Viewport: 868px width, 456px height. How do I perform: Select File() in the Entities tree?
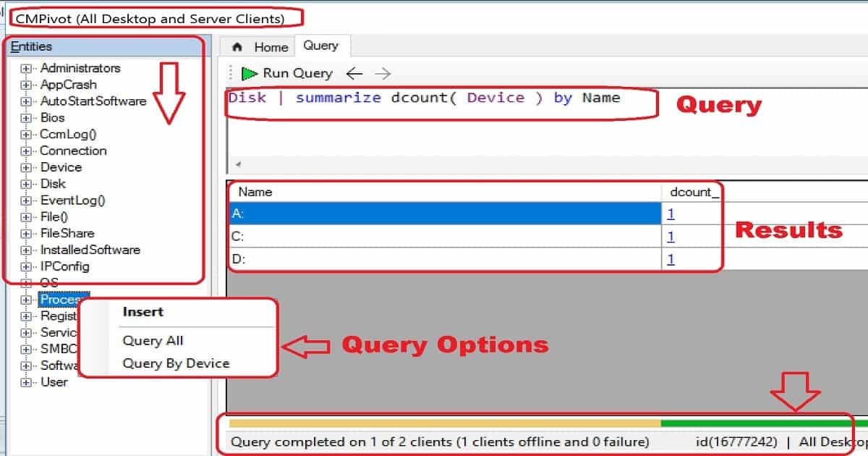point(54,216)
